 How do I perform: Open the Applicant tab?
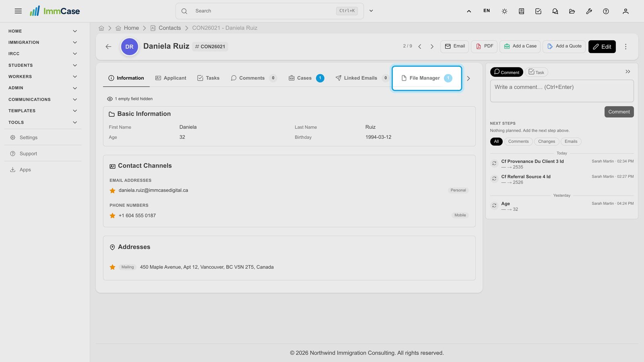click(x=171, y=78)
